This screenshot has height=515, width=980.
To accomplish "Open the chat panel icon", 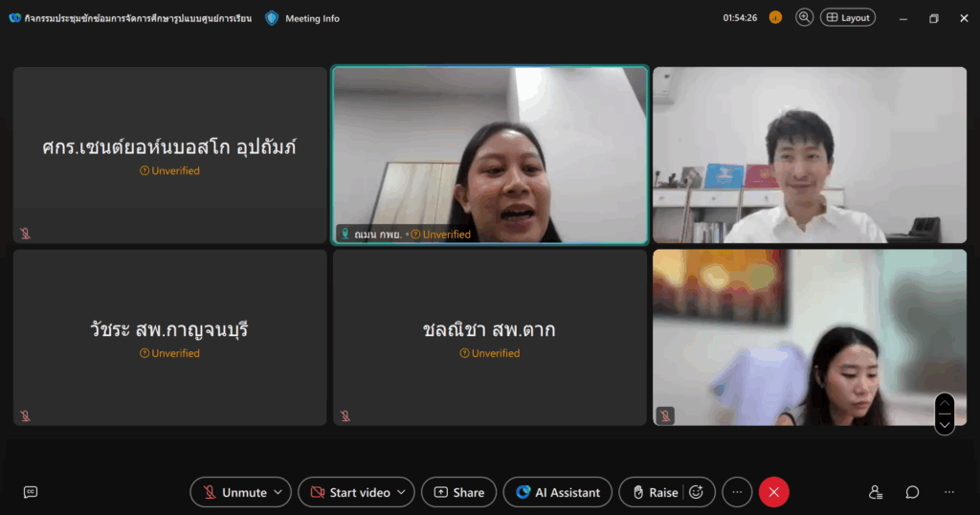I will [912, 492].
